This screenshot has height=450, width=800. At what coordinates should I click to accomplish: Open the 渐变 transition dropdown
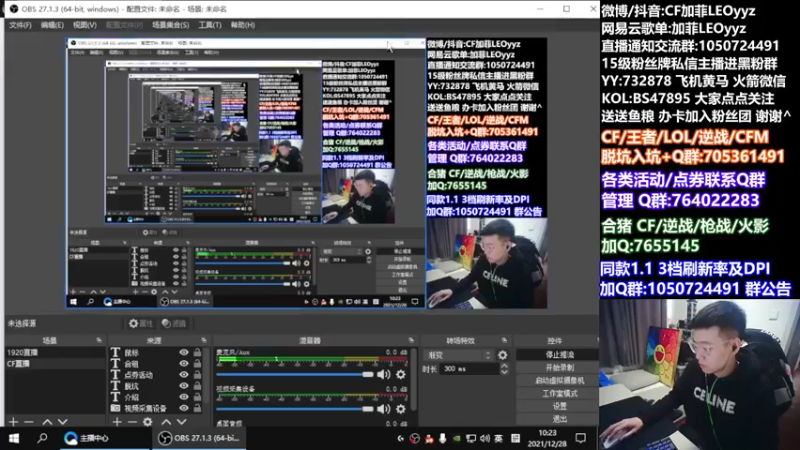click(x=458, y=355)
